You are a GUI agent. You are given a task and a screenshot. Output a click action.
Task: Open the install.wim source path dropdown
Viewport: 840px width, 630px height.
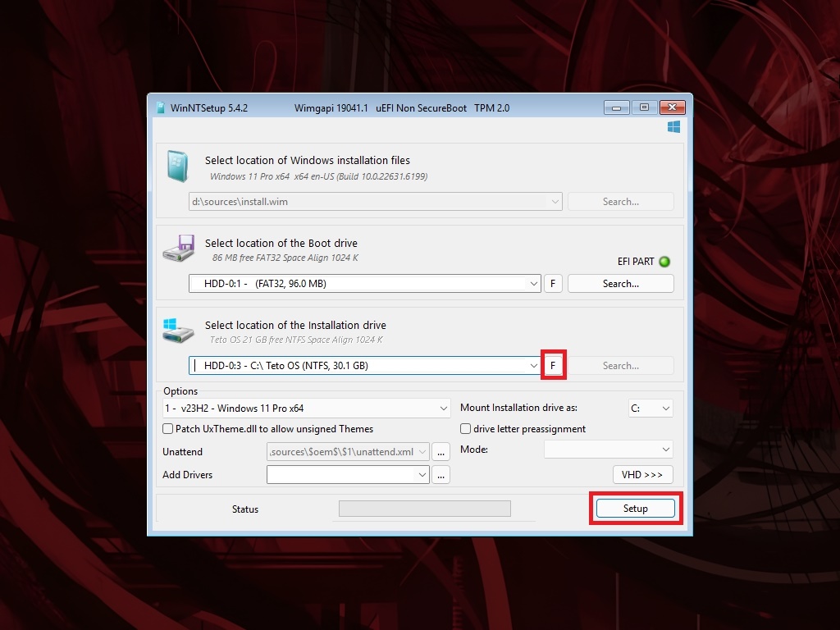555,202
